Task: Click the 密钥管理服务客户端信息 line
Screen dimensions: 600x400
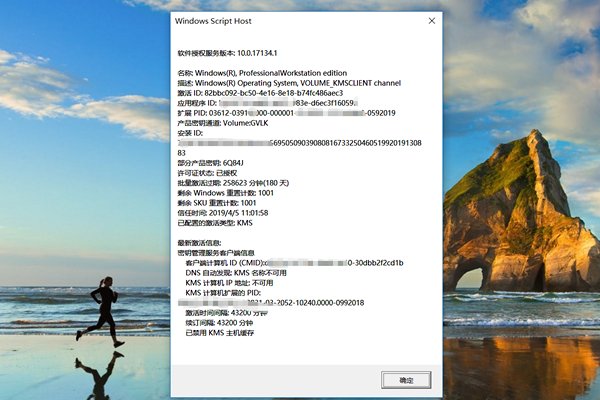Action: 216,253
